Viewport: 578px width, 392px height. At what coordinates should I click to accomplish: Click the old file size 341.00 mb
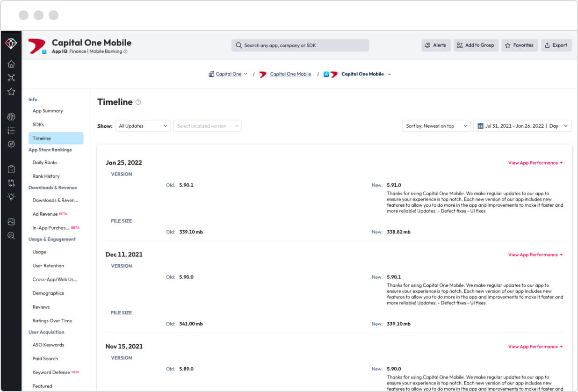[x=191, y=324]
